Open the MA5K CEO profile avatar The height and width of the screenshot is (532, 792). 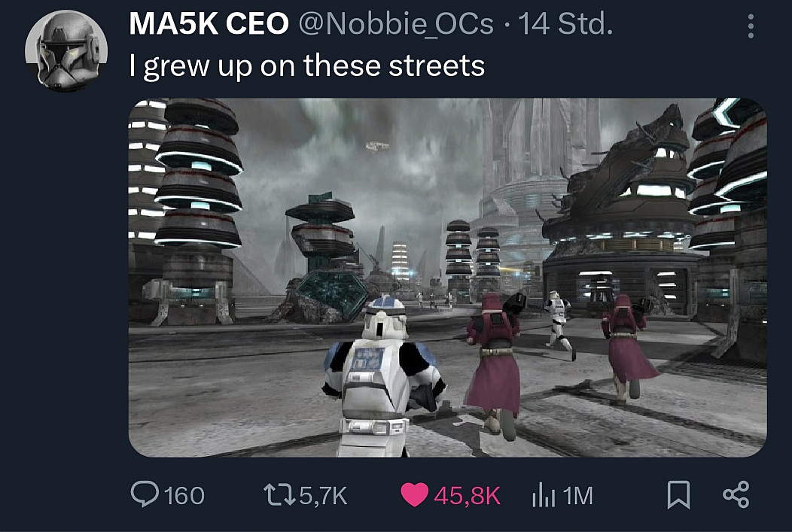[x=66, y=51]
